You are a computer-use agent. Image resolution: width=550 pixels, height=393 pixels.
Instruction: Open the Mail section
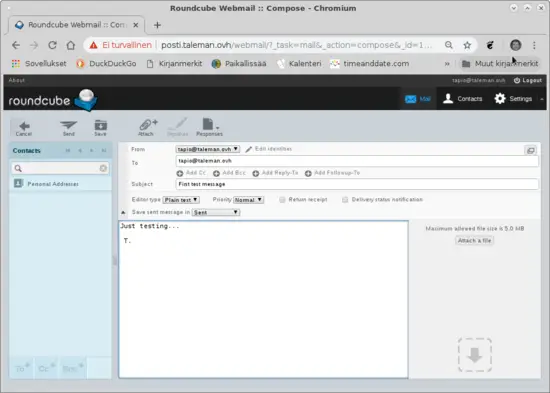tap(418, 99)
